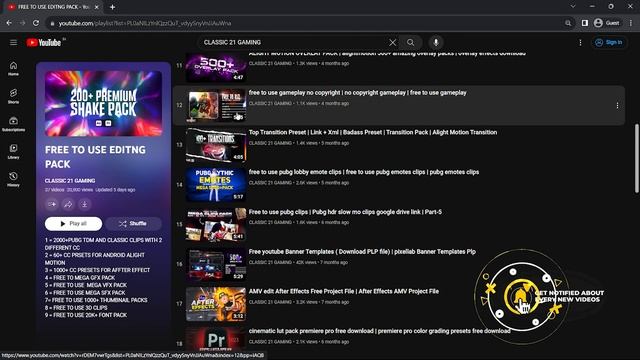The image size is (640, 360).
Task: Clear the search box with X
Action: point(392,42)
